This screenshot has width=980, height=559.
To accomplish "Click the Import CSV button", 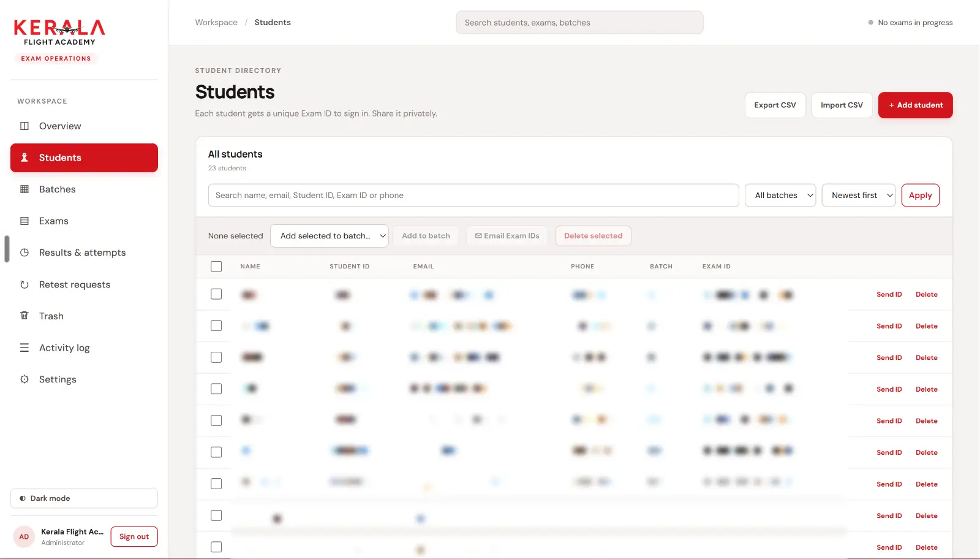I will pos(842,105).
